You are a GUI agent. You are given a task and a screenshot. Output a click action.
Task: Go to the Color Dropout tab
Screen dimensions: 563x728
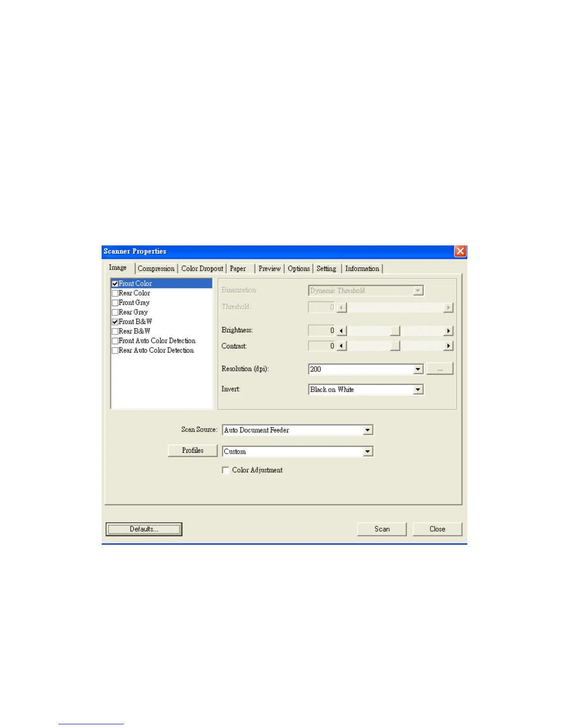coord(202,269)
